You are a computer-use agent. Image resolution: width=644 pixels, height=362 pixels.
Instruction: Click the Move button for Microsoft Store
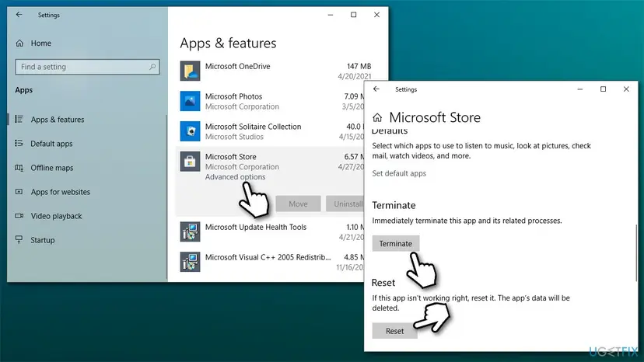pyautogui.click(x=298, y=204)
